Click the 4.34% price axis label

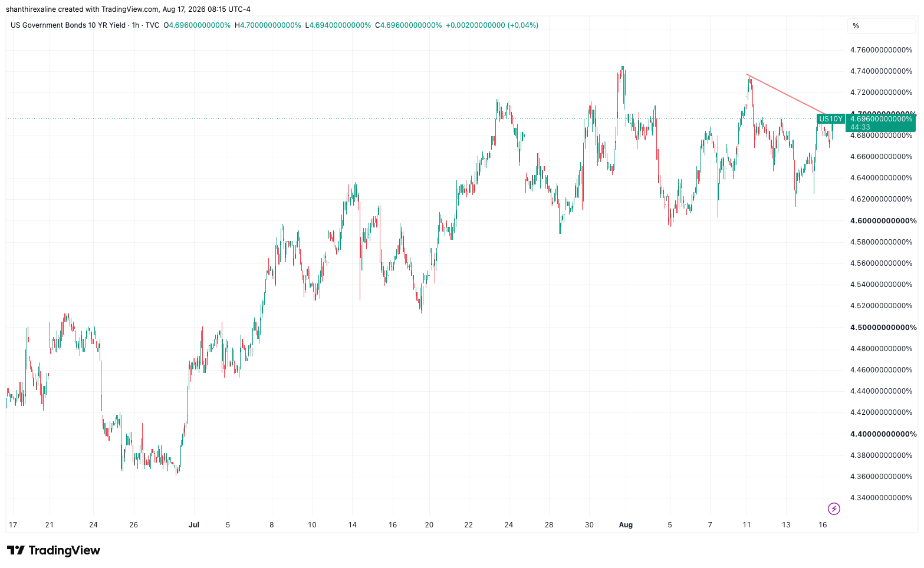pyautogui.click(x=881, y=498)
